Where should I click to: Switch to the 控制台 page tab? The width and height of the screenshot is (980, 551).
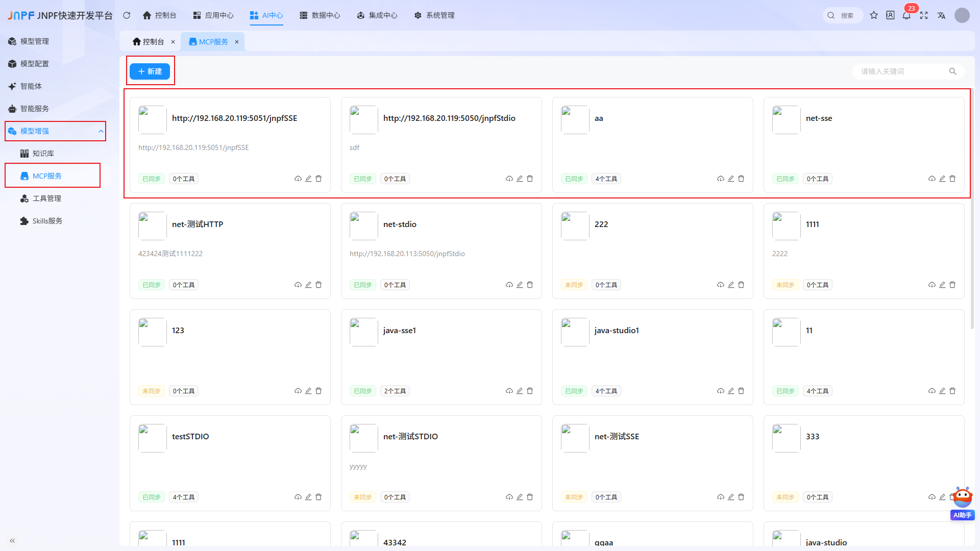tap(149, 42)
